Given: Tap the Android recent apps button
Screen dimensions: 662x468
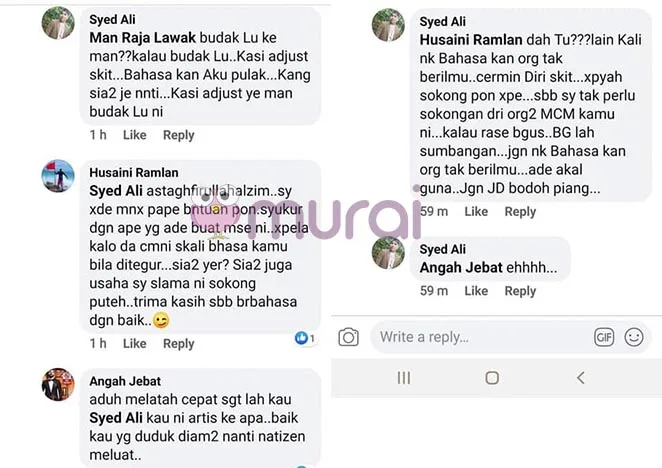Looking at the screenshot, I should (404, 378).
